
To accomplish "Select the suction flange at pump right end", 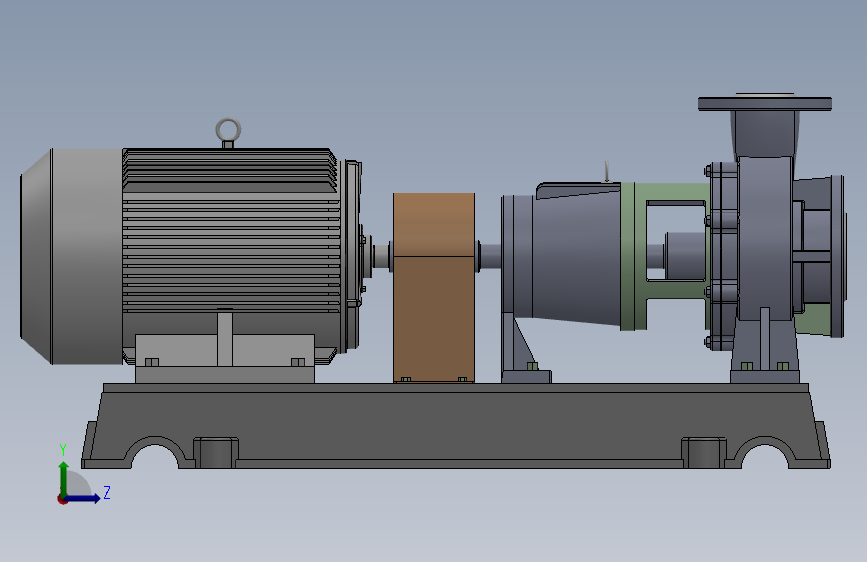I will (x=838, y=256).
